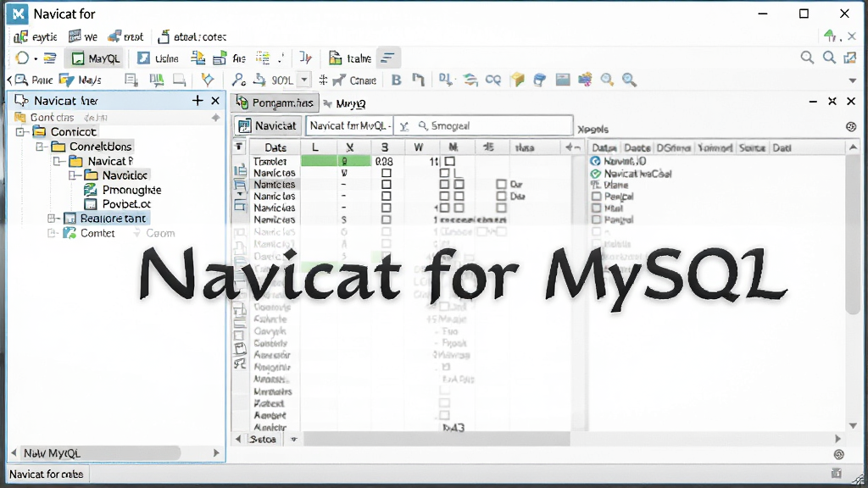868x488 pixels.
Task: Click the back arrow left of Paue
Action: pyautogui.click(x=9, y=80)
